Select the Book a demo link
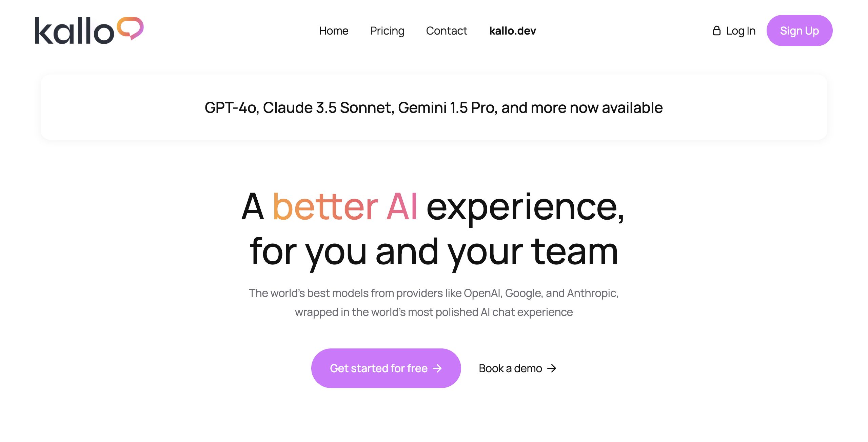868x442 pixels. [x=510, y=368]
